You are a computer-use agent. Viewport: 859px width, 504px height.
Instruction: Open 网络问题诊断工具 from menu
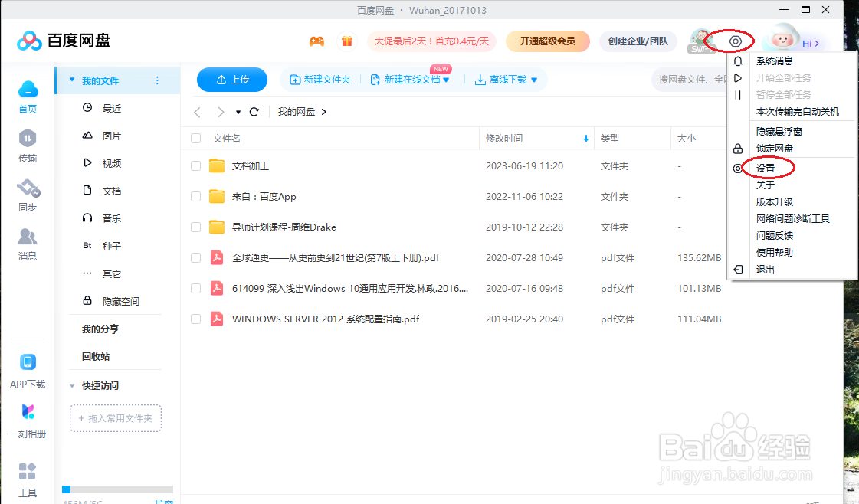click(x=792, y=218)
